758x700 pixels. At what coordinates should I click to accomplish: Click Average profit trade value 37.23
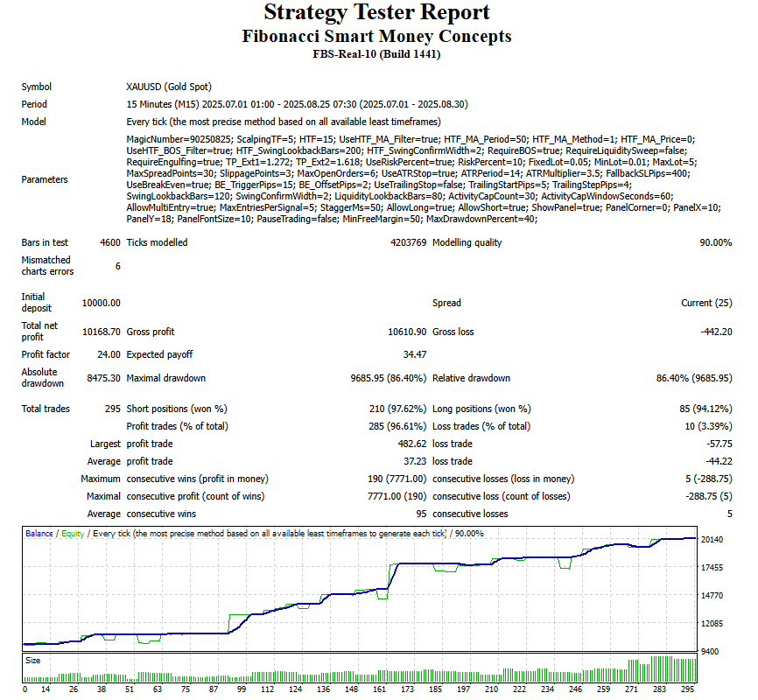point(415,462)
